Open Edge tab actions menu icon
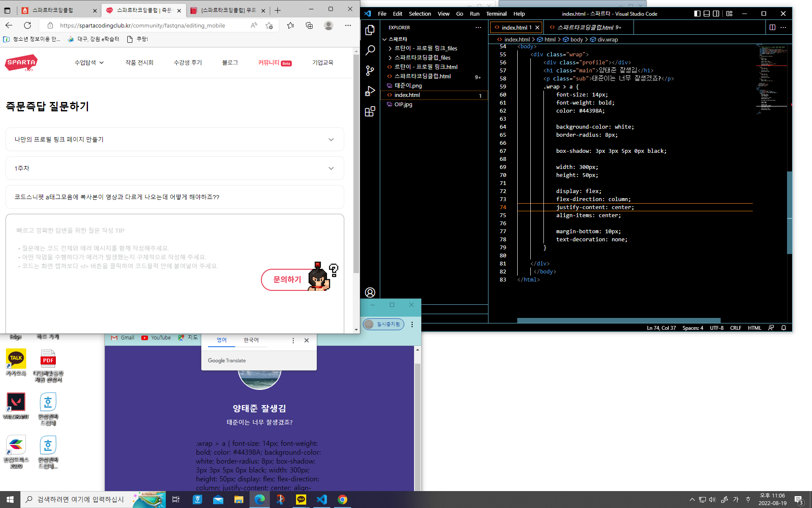Image resolution: width=812 pixels, height=508 pixels. pos(7,10)
